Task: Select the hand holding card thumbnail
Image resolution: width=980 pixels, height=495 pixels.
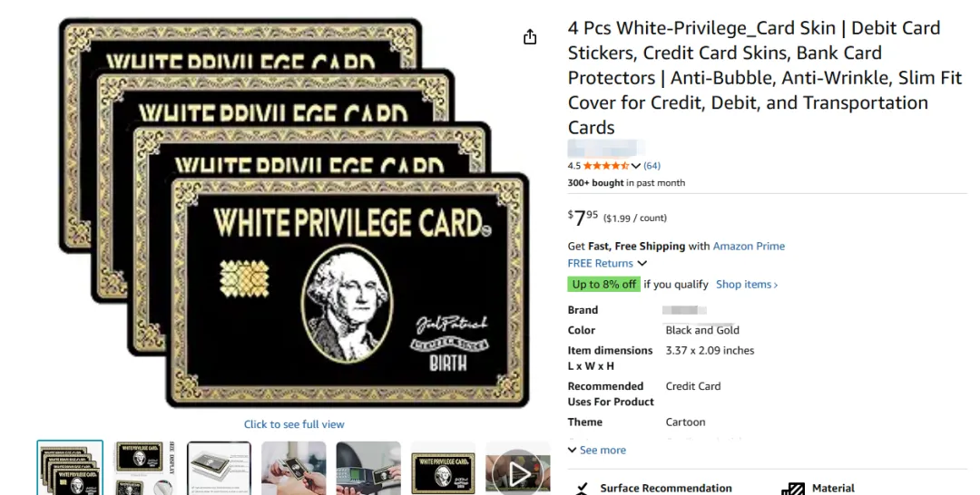Action: point(294,468)
